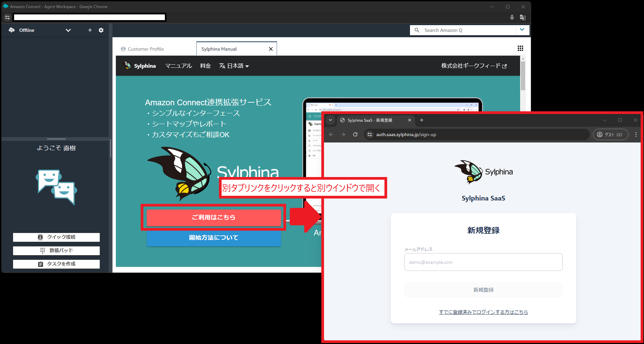
Task: Click the Customer Profile person icon
Action: [x=123, y=49]
